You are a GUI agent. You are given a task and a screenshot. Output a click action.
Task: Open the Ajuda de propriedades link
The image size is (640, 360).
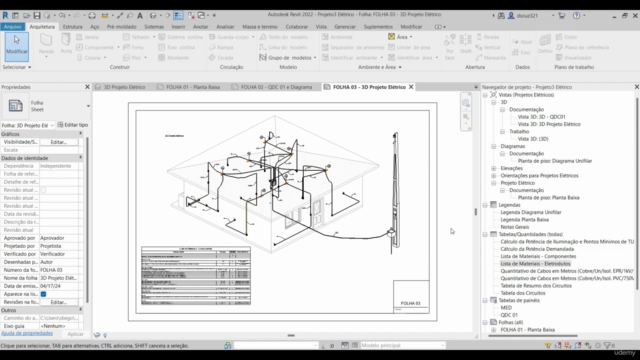click(x=27, y=333)
